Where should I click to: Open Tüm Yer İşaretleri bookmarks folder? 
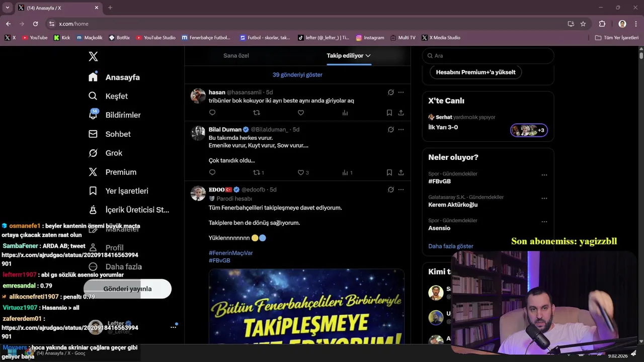pyautogui.click(x=617, y=38)
